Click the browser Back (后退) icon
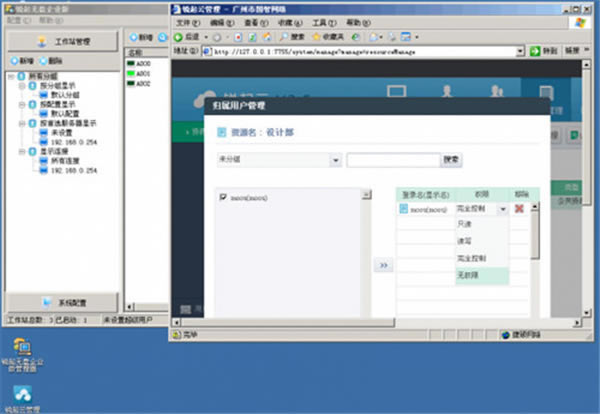This screenshot has width=600, height=414. 178,37
